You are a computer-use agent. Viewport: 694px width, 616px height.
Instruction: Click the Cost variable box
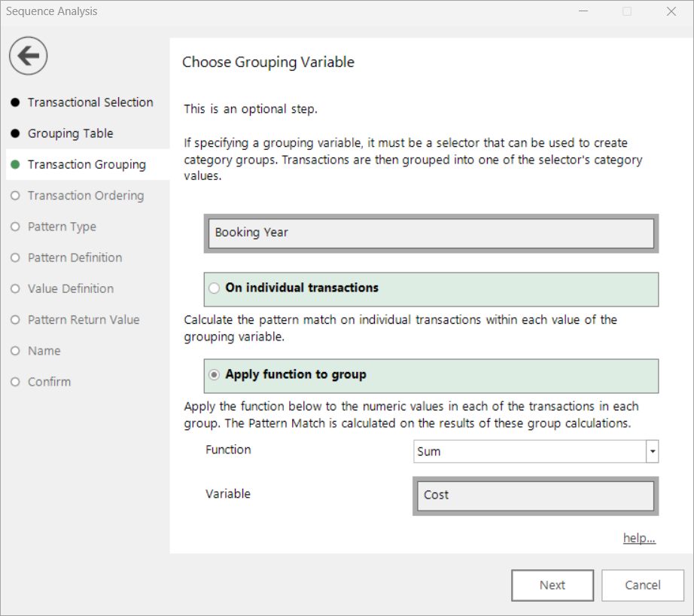(535, 496)
